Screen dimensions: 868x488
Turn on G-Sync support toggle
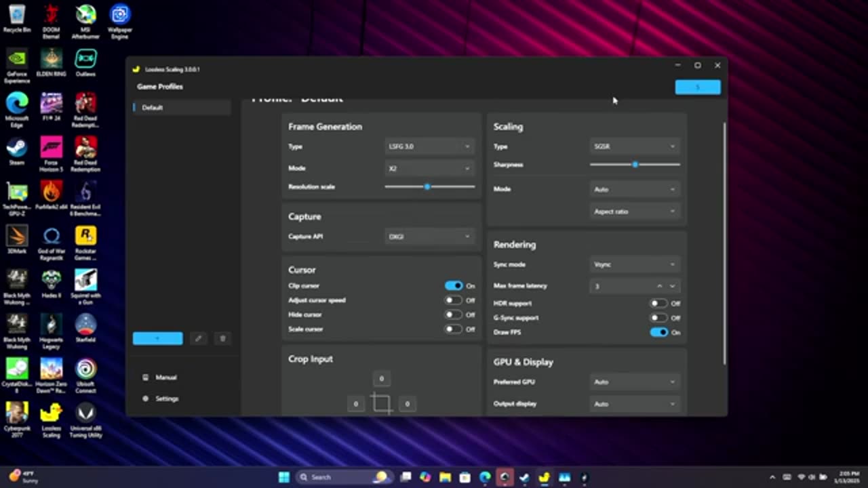coord(659,318)
